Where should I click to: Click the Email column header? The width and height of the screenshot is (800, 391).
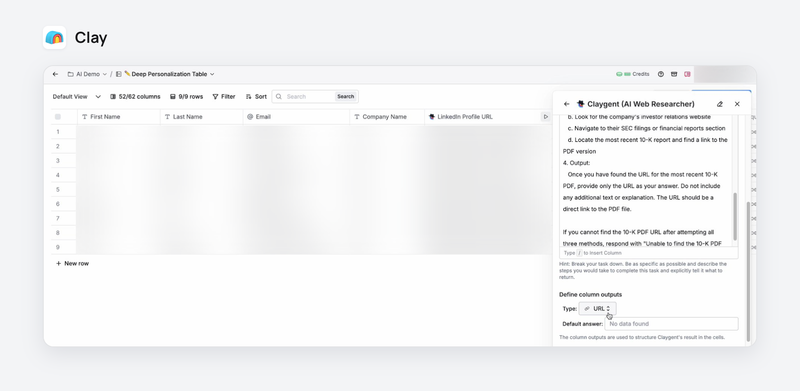296,117
